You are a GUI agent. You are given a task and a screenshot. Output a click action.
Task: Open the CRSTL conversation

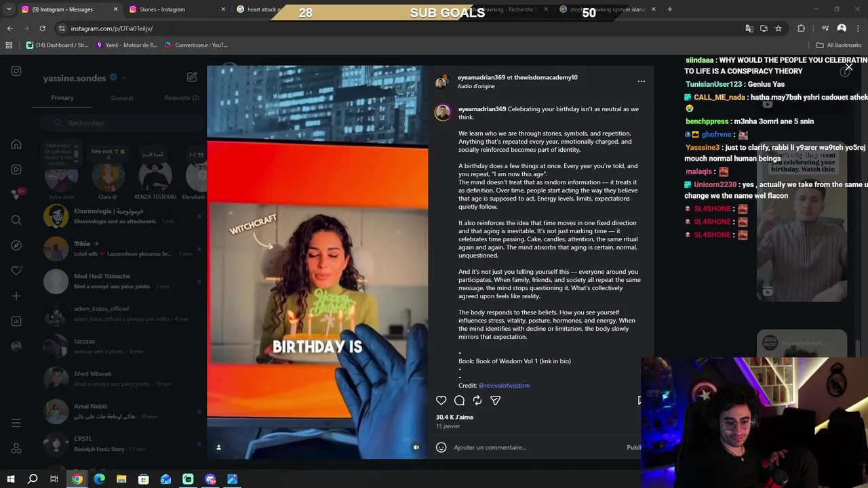click(x=119, y=444)
